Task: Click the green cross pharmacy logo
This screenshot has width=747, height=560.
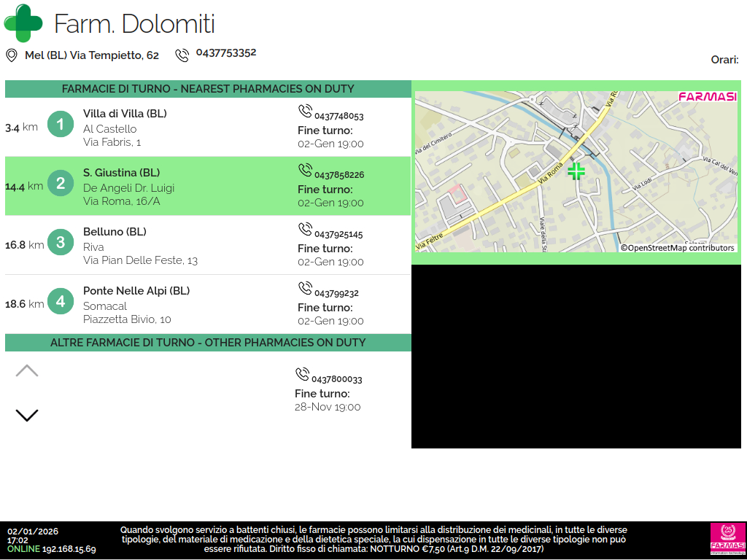Action: [x=23, y=23]
